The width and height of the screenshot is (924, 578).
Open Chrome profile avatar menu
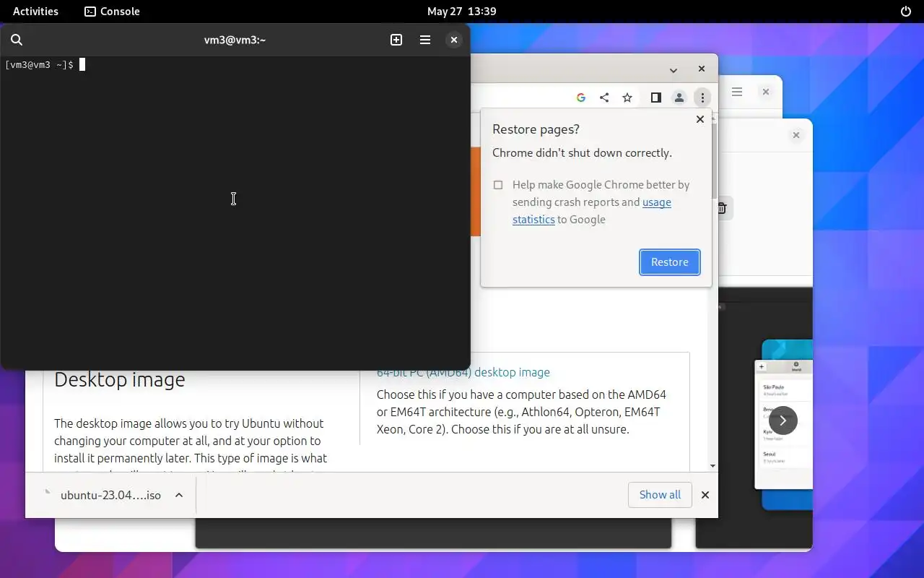pos(679,98)
